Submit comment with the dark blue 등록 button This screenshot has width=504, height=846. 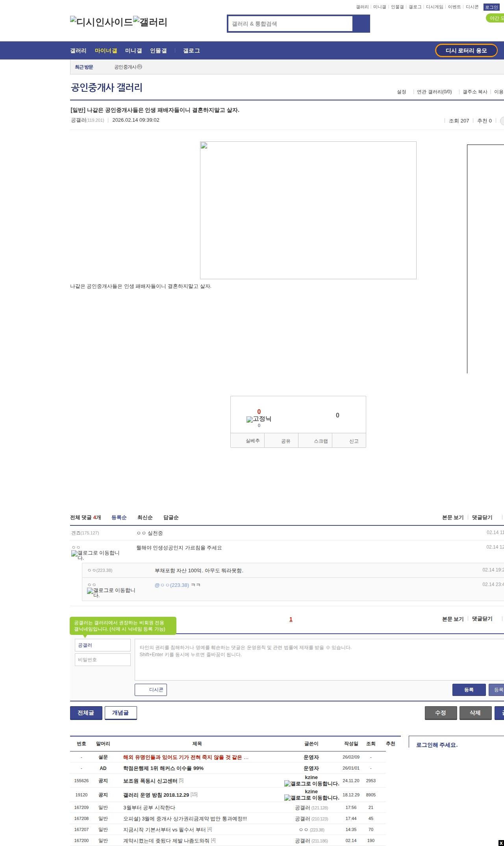pyautogui.click(x=469, y=690)
